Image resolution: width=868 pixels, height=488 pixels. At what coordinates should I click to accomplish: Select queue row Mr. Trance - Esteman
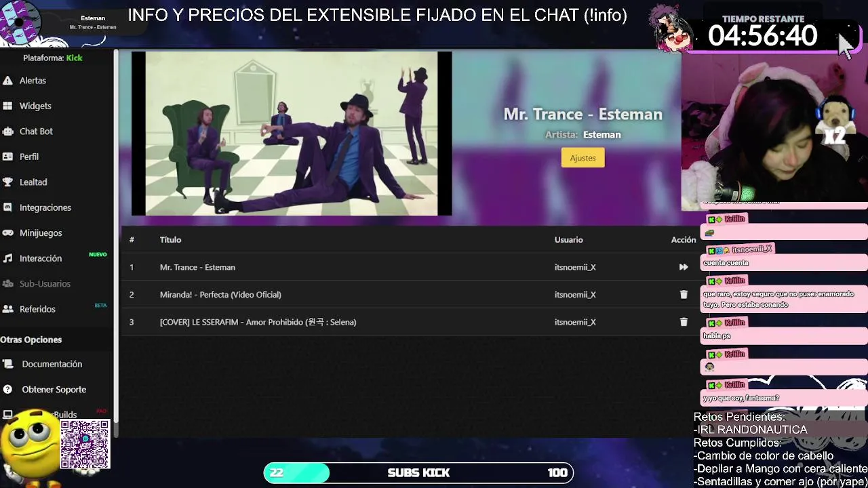click(410, 267)
